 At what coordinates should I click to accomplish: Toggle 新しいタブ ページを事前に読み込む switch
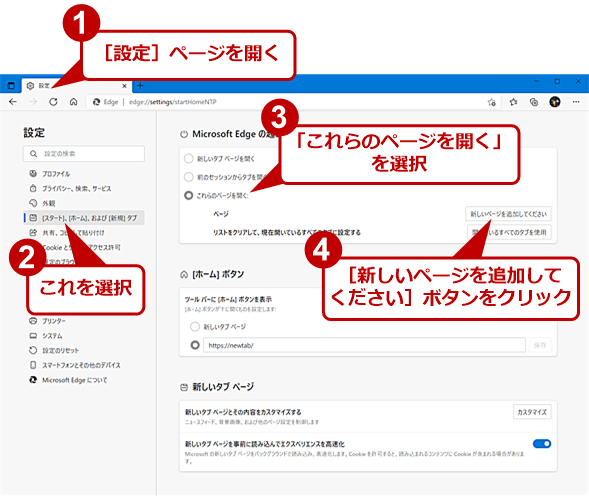542,444
